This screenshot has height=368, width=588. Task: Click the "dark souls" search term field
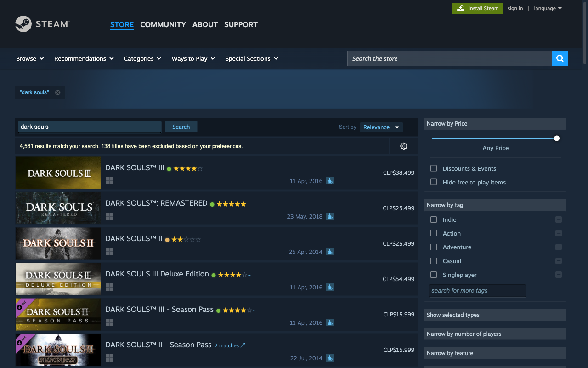(90, 126)
